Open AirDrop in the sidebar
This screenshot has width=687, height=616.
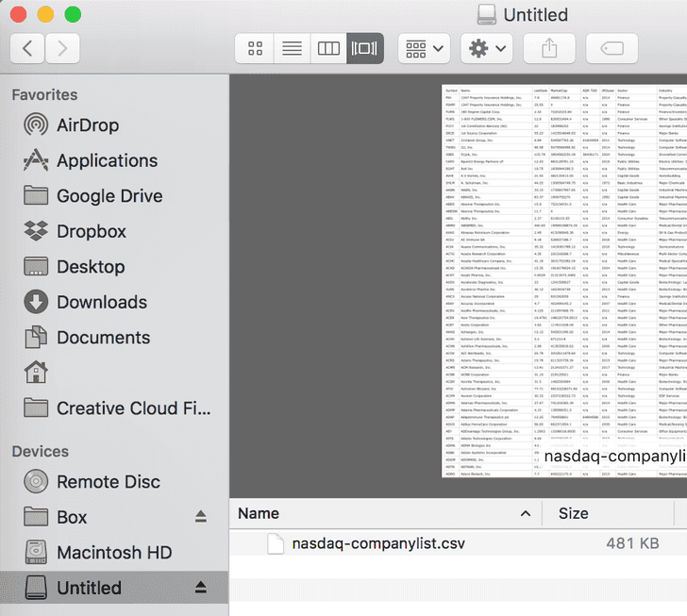(87, 125)
